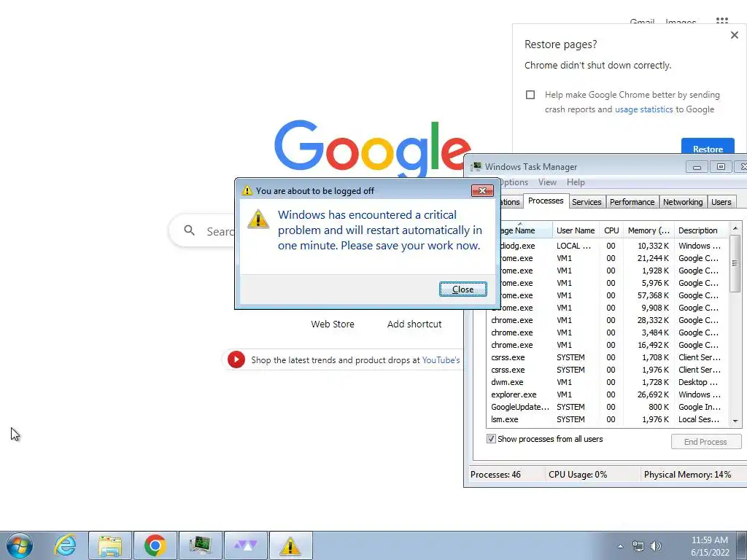This screenshot has height=560, width=747.
Task: Click Physical Memory 14% status entry
Action: 687,475
